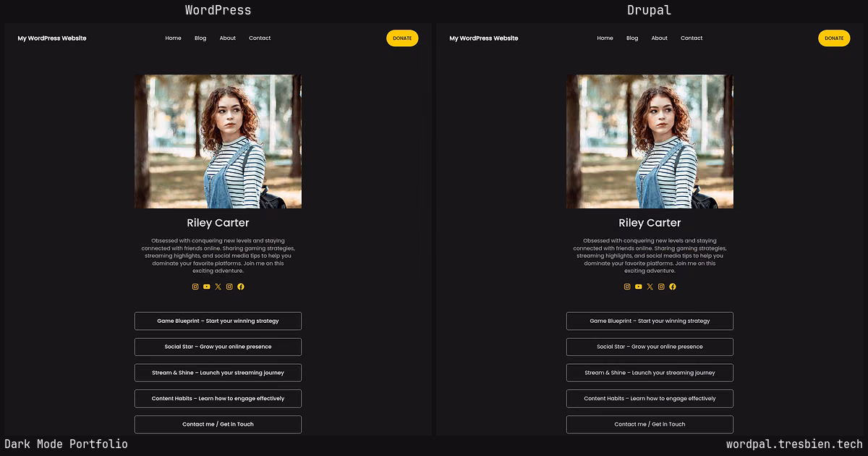Click Instagram icon beside YouTube in WordPress preview
This screenshot has width=868, height=456.
tap(195, 287)
